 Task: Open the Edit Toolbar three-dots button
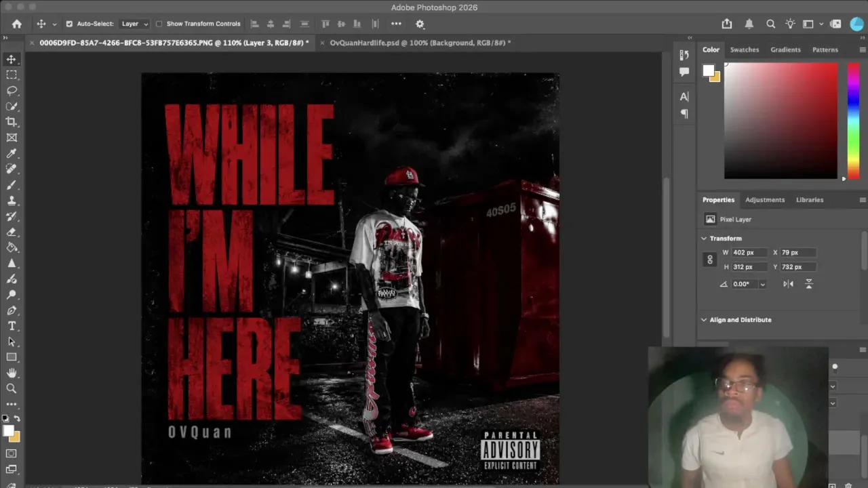click(12, 405)
